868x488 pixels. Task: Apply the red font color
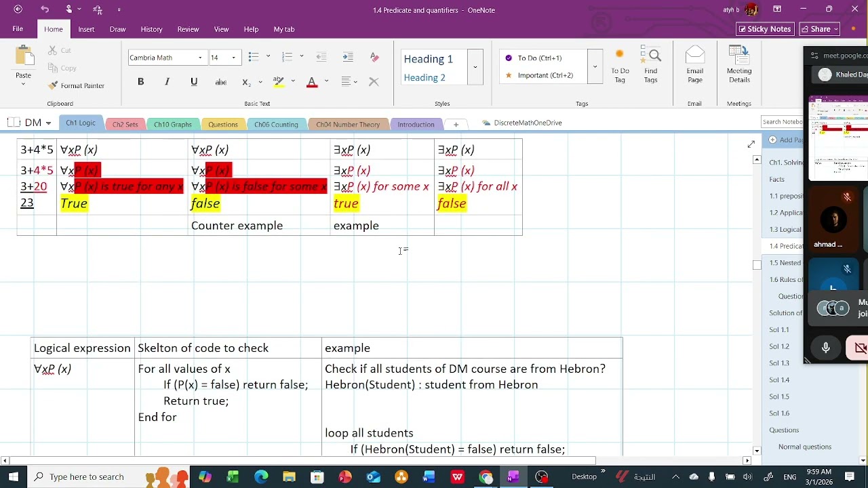(x=312, y=81)
